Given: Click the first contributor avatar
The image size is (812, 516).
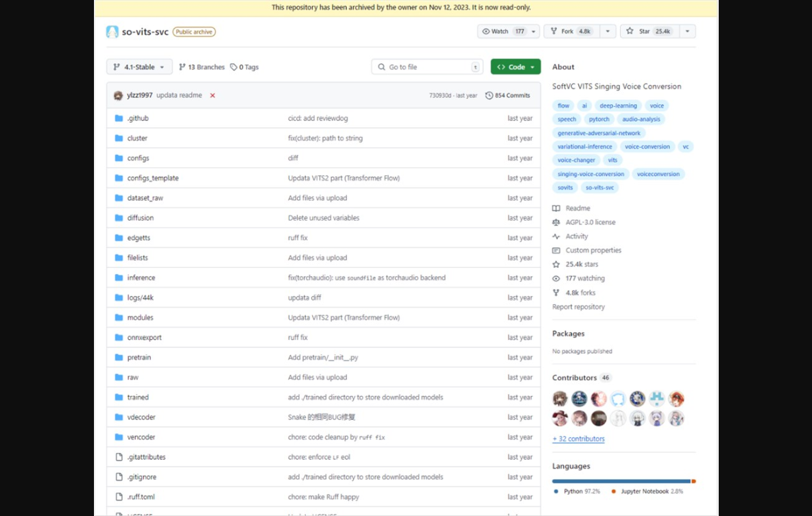Looking at the screenshot, I should (560, 399).
